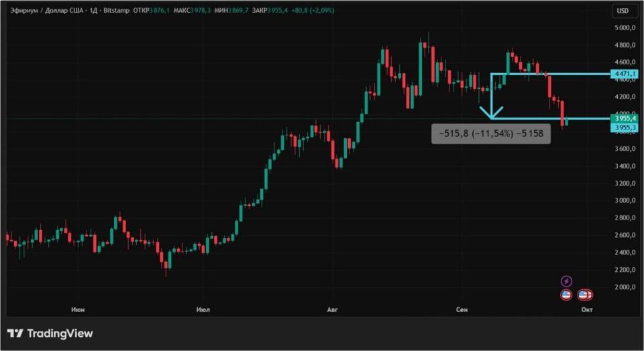Click the Bitstamp exchange label
The height and width of the screenshot is (351, 644).
coord(116,10)
